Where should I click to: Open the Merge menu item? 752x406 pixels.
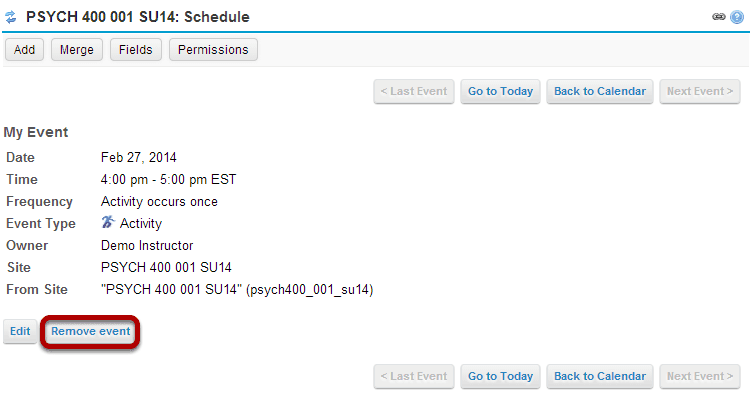tap(77, 50)
